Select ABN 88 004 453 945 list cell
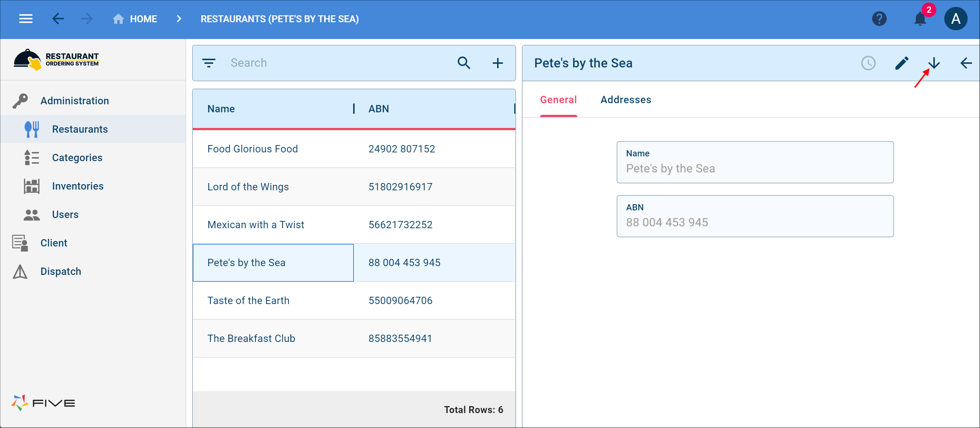 pos(404,262)
